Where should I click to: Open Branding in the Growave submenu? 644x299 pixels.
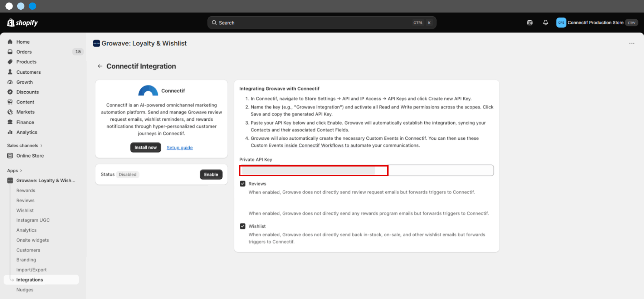(26, 260)
